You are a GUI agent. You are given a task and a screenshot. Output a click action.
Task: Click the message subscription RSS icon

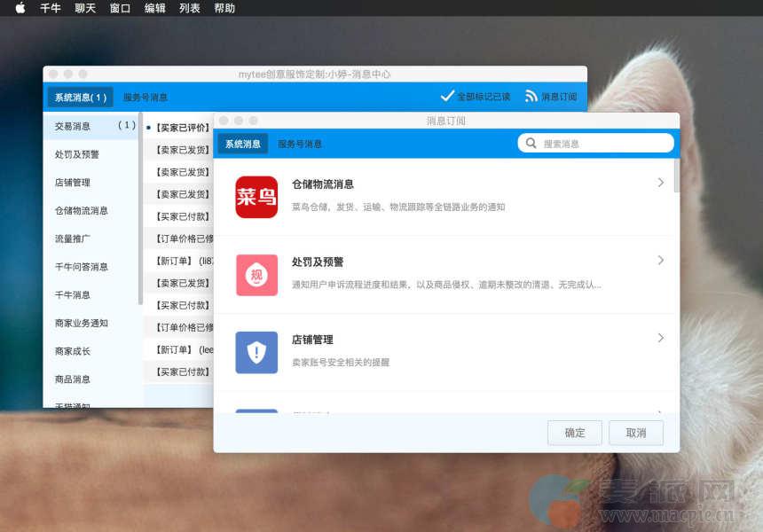tap(531, 96)
